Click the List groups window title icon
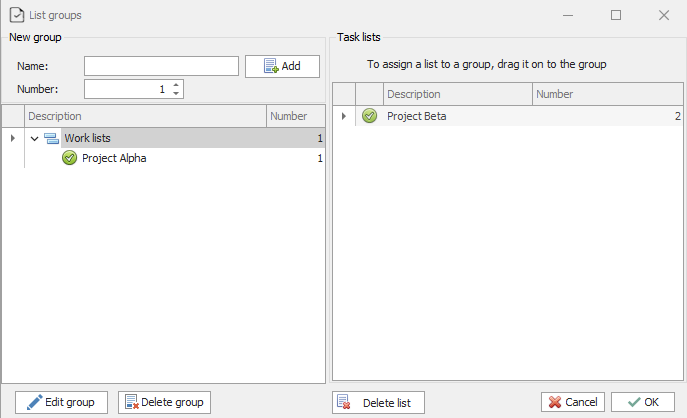This screenshot has height=418, width=687. coord(17,15)
